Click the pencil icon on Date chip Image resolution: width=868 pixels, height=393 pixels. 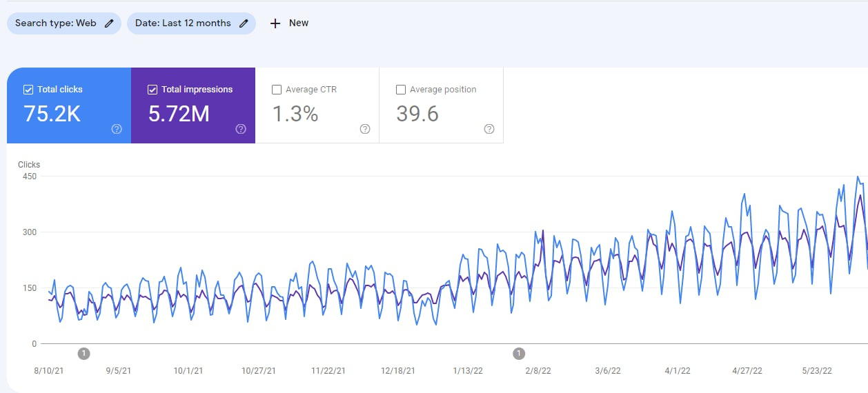pyautogui.click(x=244, y=23)
